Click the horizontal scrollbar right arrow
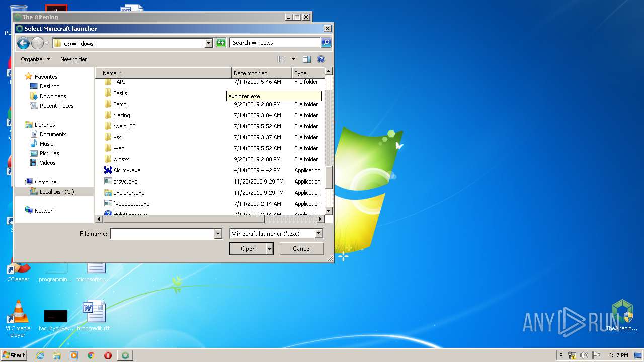 [320, 219]
